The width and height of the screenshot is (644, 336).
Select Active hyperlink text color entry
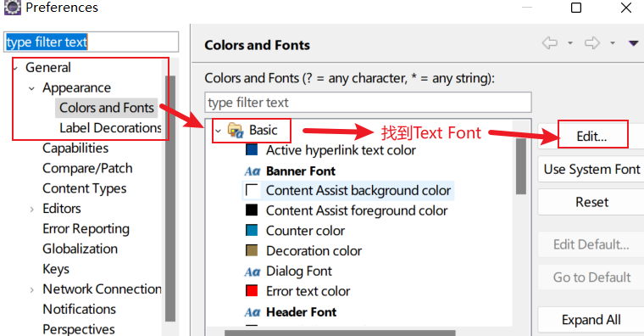click(x=341, y=150)
